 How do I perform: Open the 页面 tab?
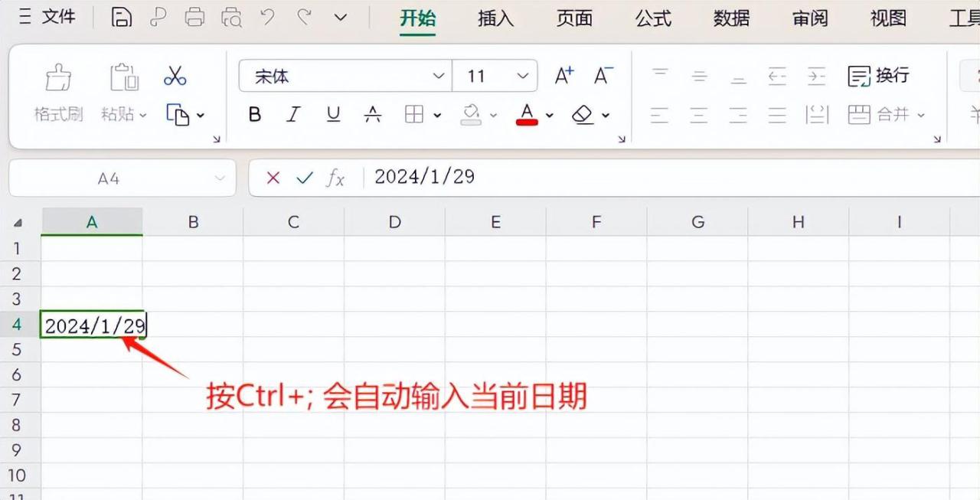click(574, 18)
